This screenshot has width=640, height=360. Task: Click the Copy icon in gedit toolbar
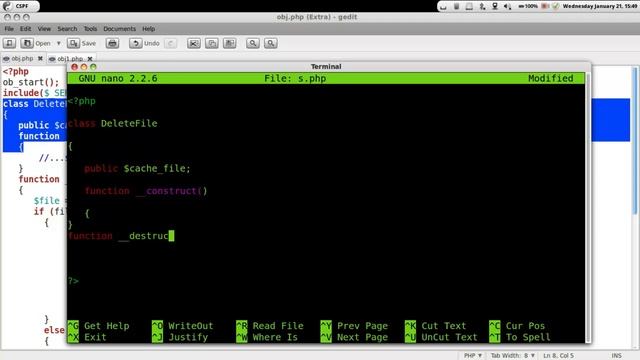coord(211,43)
